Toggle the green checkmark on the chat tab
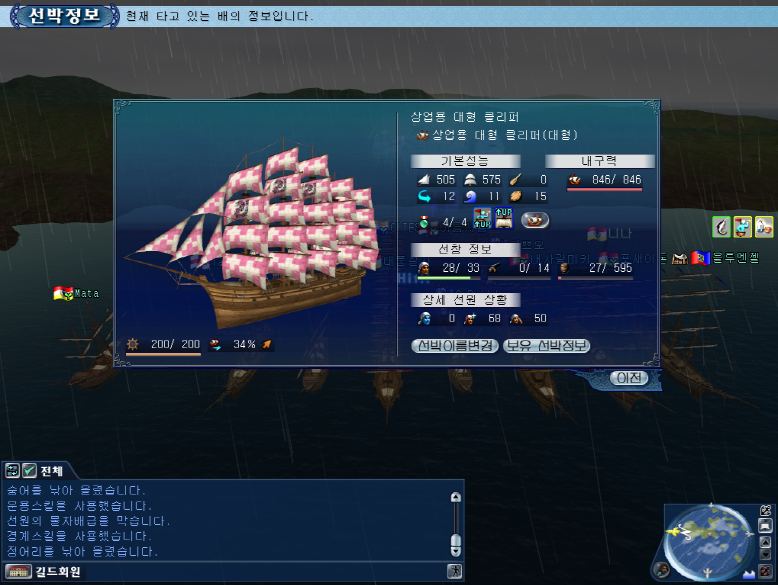 [29, 470]
